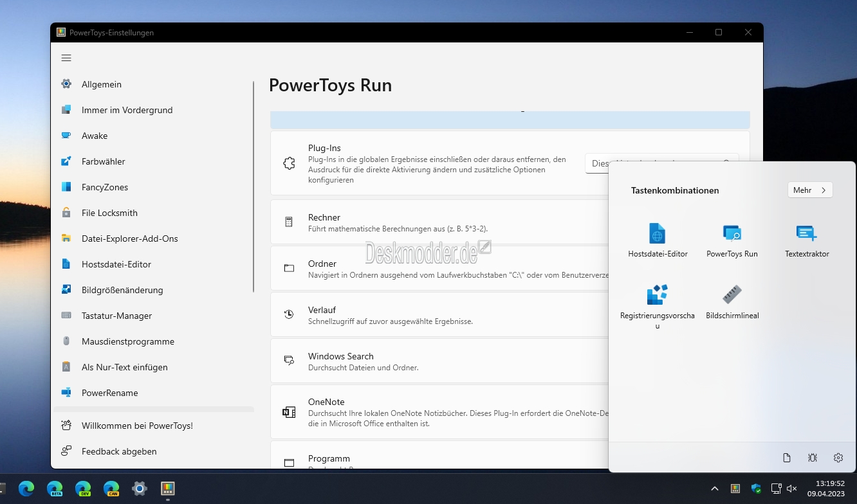Expand the Verlauf plug-in row
This screenshot has height=504, width=857.
click(439, 315)
